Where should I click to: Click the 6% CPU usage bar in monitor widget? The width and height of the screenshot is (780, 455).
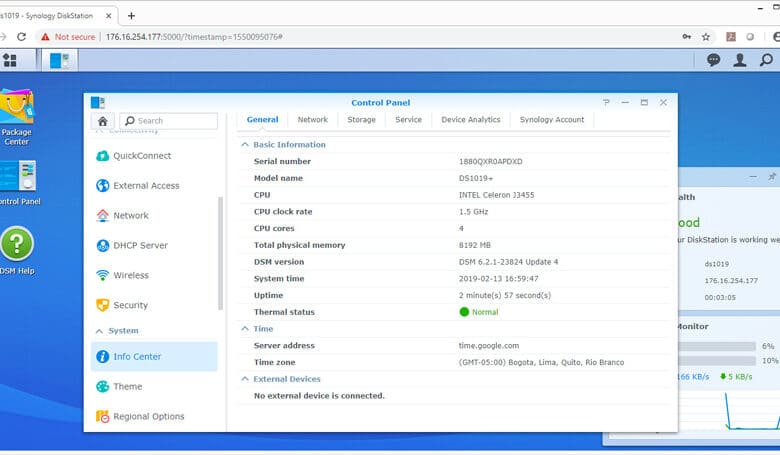717,346
